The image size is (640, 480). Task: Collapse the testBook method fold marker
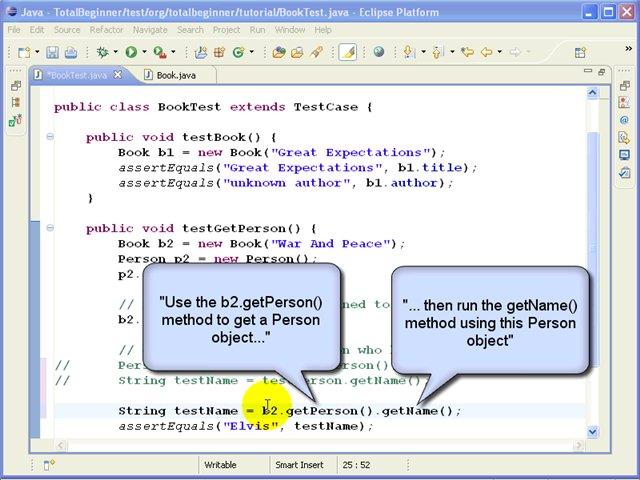tap(50, 138)
